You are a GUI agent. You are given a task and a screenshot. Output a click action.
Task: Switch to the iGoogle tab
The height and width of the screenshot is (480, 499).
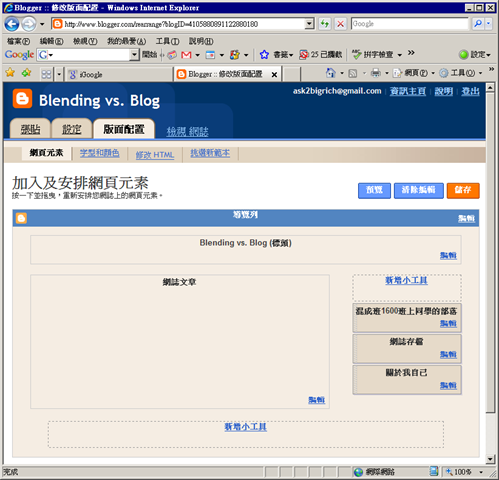(x=119, y=74)
